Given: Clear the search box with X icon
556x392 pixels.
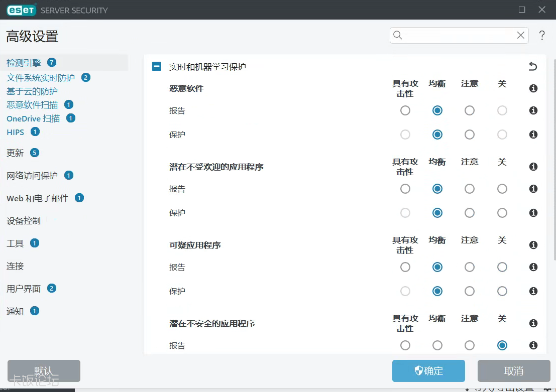Looking at the screenshot, I should point(520,35).
